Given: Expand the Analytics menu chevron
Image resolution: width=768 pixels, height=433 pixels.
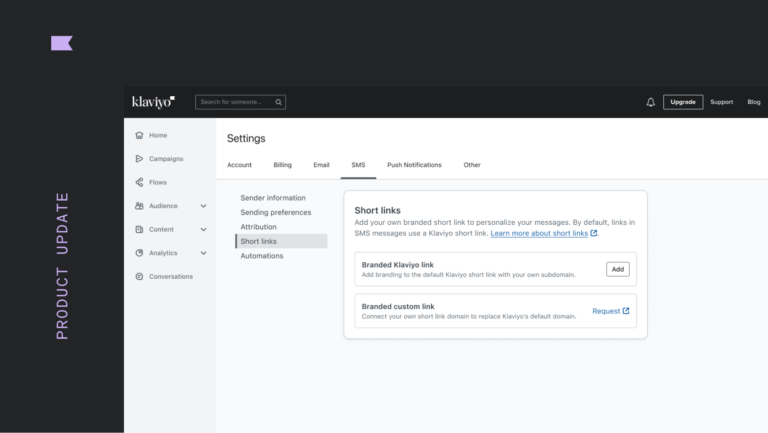Looking at the screenshot, I should (x=203, y=253).
